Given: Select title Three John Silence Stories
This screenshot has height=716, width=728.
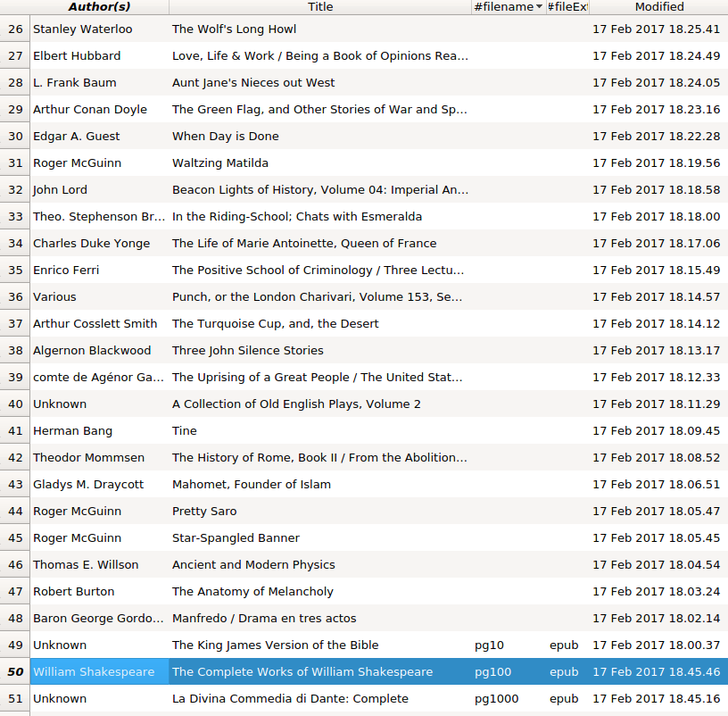Looking at the screenshot, I should click(x=248, y=351).
